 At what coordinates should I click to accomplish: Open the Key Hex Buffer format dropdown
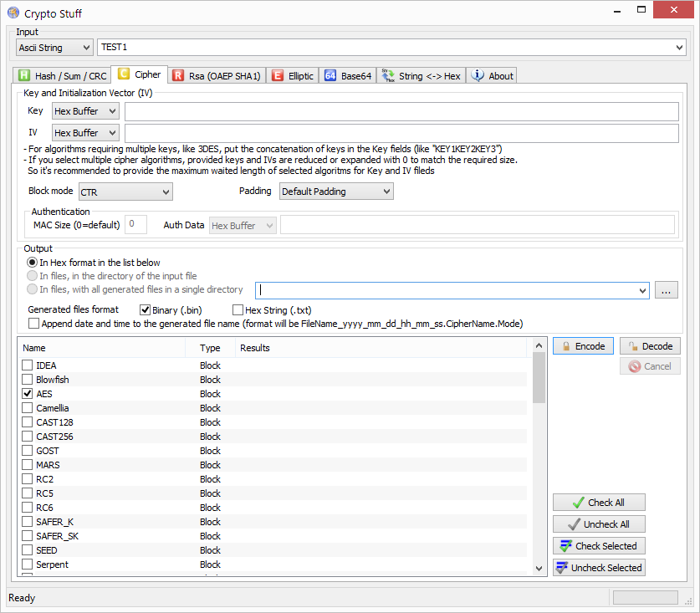(x=85, y=111)
